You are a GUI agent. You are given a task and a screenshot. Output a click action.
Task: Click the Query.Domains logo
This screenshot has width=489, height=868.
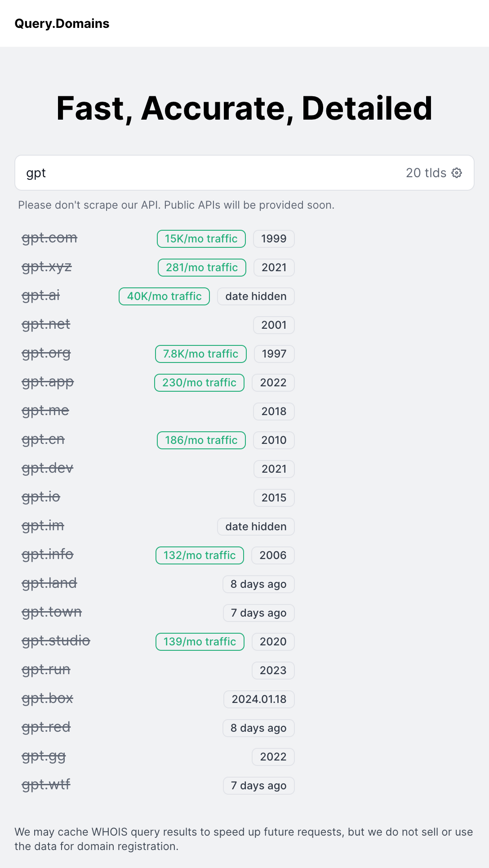tap(62, 23)
